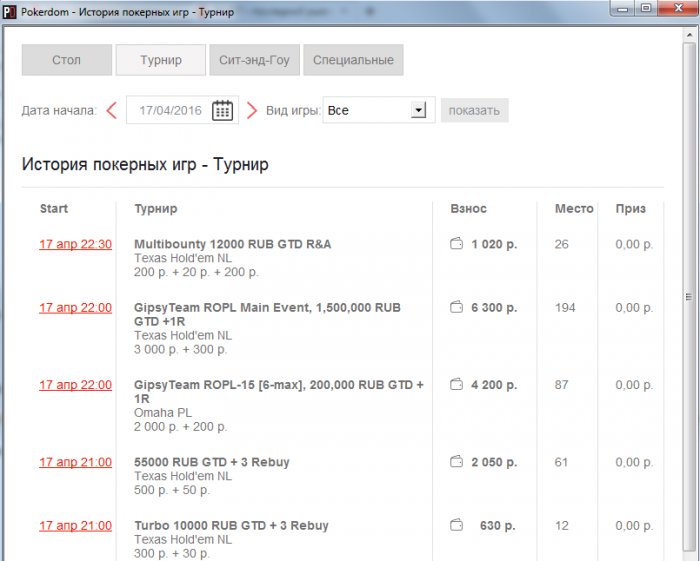Select 55000 RUB GTD + 3 Rebuy title
This screenshot has height=561, width=700.
tap(212, 462)
